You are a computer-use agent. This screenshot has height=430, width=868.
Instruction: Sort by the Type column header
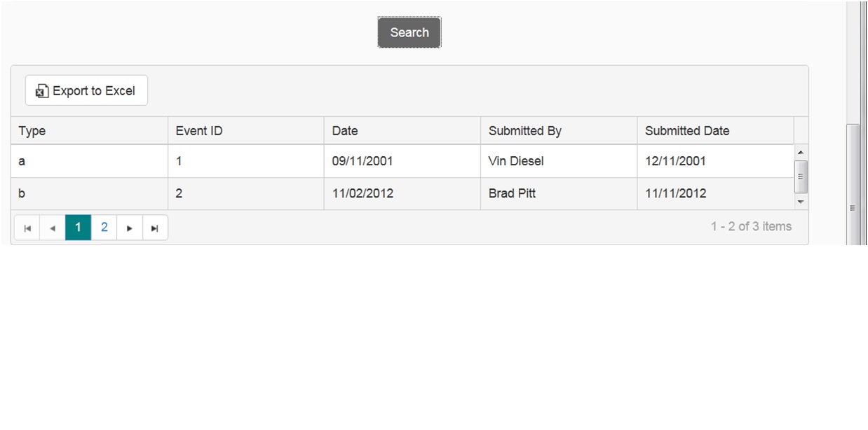(x=32, y=131)
